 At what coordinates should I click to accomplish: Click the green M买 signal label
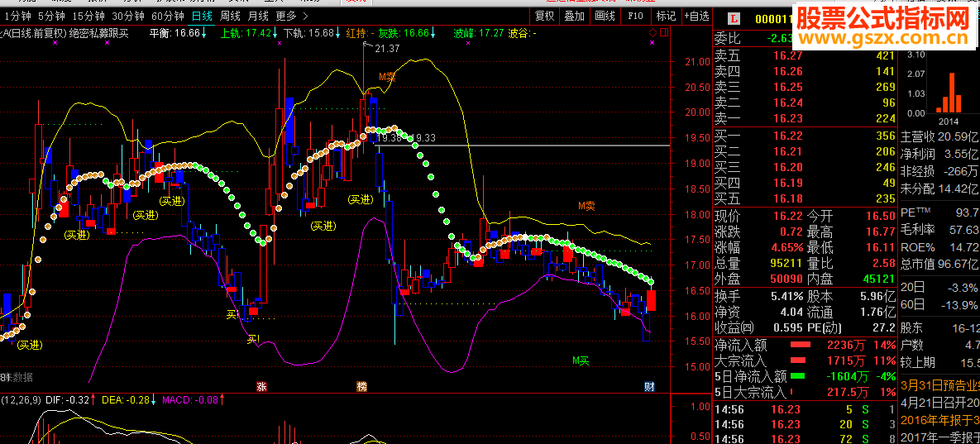coord(581,360)
